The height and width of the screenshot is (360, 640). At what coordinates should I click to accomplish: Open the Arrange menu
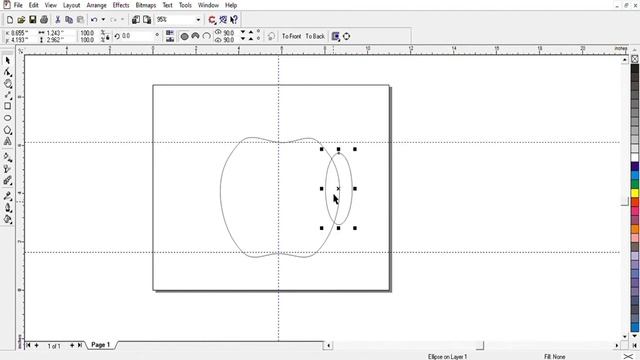click(96, 5)
